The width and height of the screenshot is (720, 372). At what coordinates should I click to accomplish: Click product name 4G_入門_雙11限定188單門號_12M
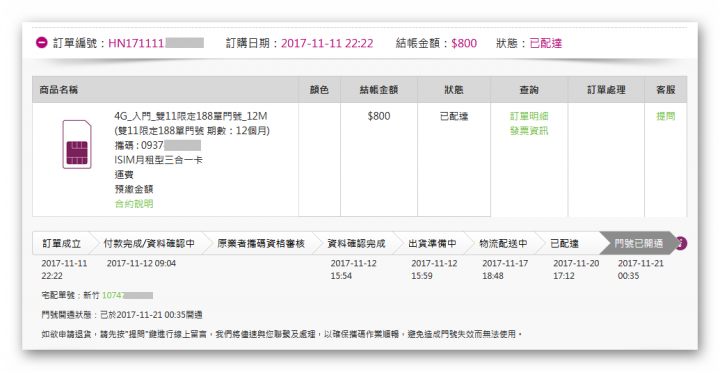tap(191, 116)
